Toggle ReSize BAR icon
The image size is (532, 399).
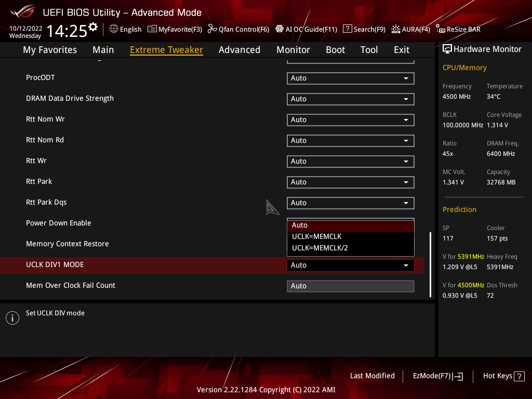pos(441,29)
